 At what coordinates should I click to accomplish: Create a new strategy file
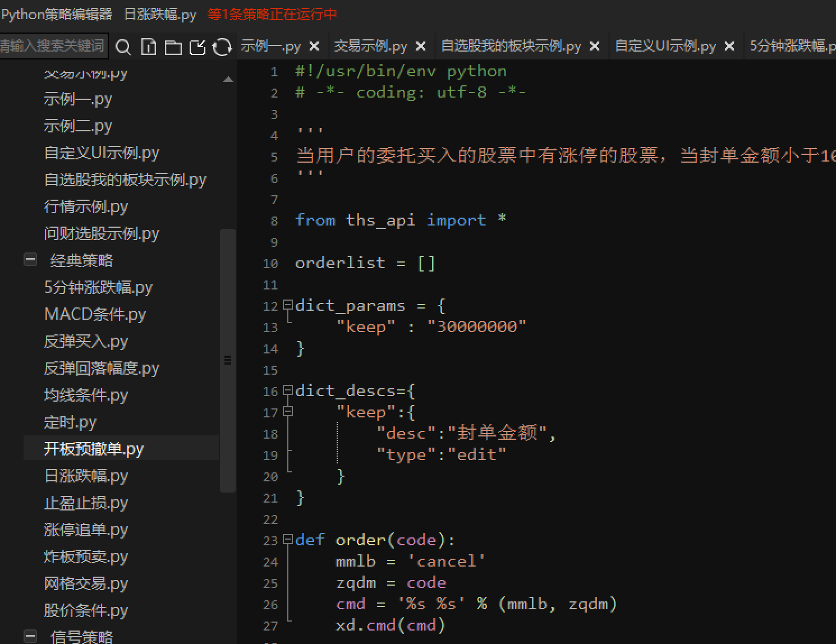pyautogui.click(x=149, y=47)
